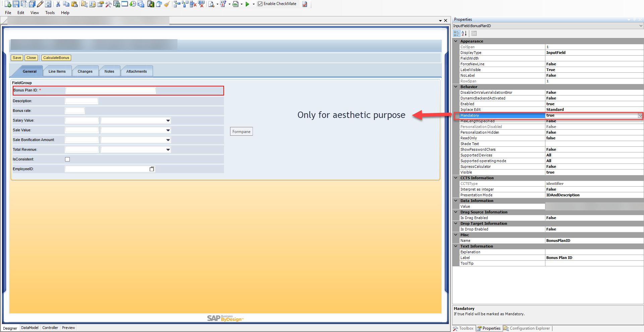This screenshot has width=644, height=332.
Task: Open the Mandatory property value dropdown
Action: [640, 116]
